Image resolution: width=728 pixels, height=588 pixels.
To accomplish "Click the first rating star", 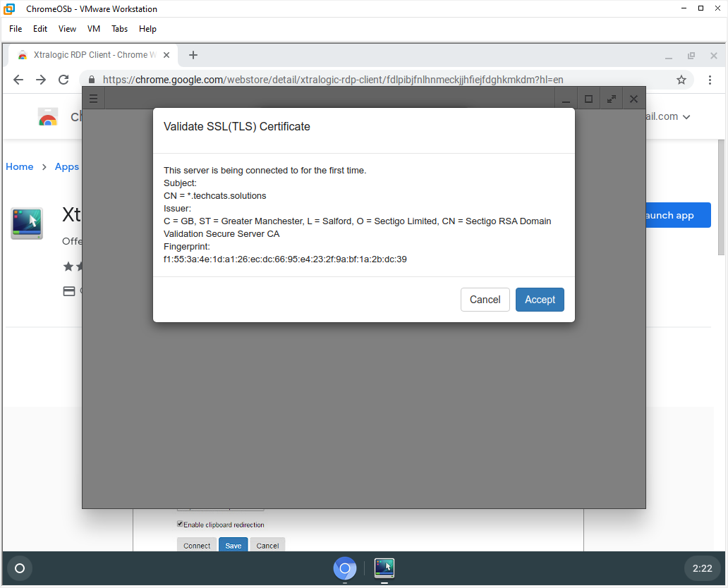I will point(68,267).
